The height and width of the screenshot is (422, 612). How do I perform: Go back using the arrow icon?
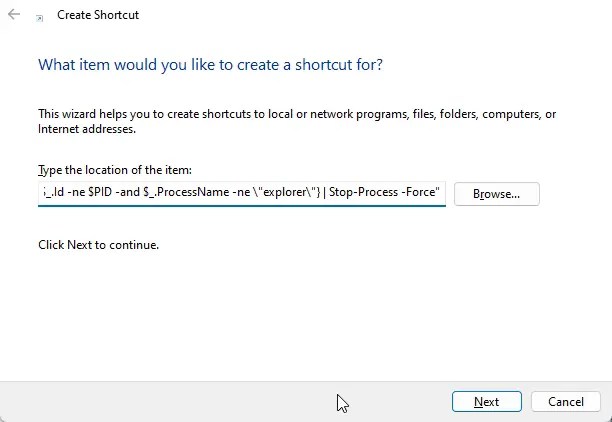click(14, 14)
